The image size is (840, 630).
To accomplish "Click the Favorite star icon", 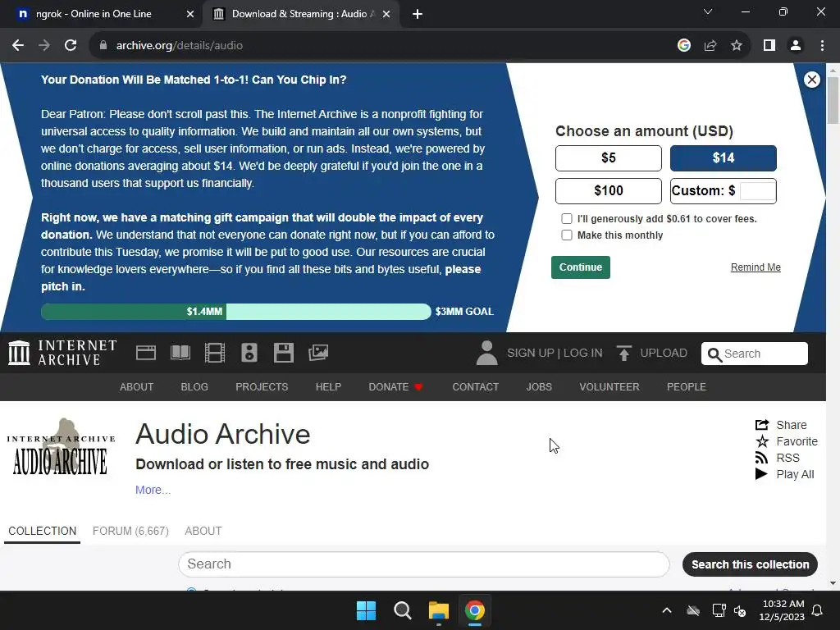I will 762,441.
